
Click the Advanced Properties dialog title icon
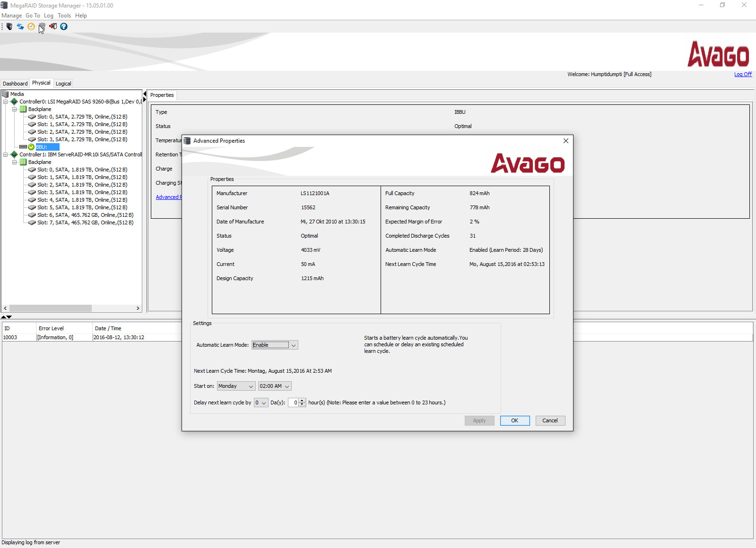[187, 141]
